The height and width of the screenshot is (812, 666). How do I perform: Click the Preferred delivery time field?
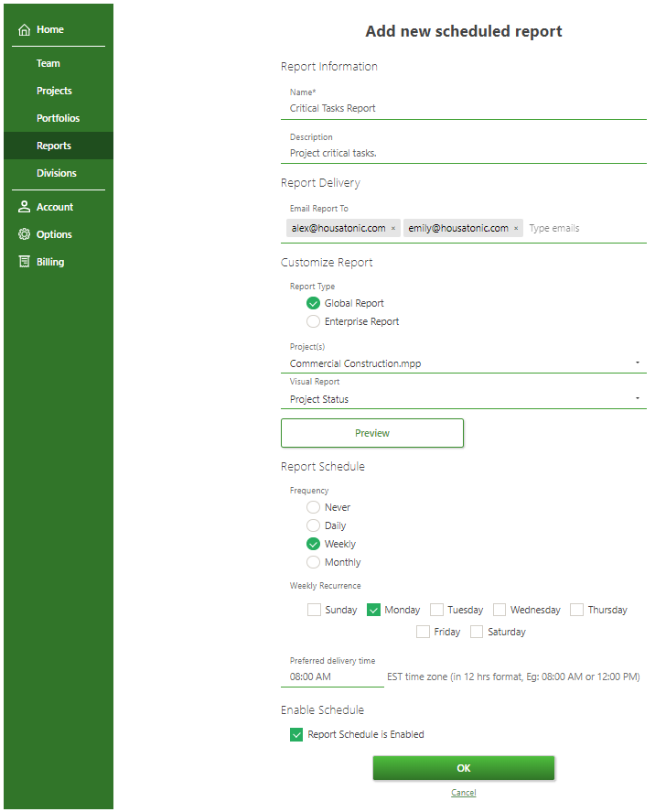point(331,677)
